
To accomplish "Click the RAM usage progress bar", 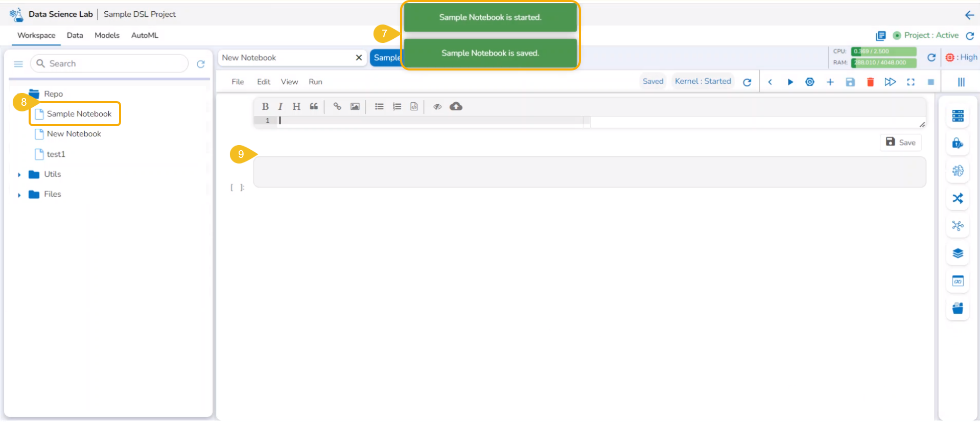I will tap(883, 63).
